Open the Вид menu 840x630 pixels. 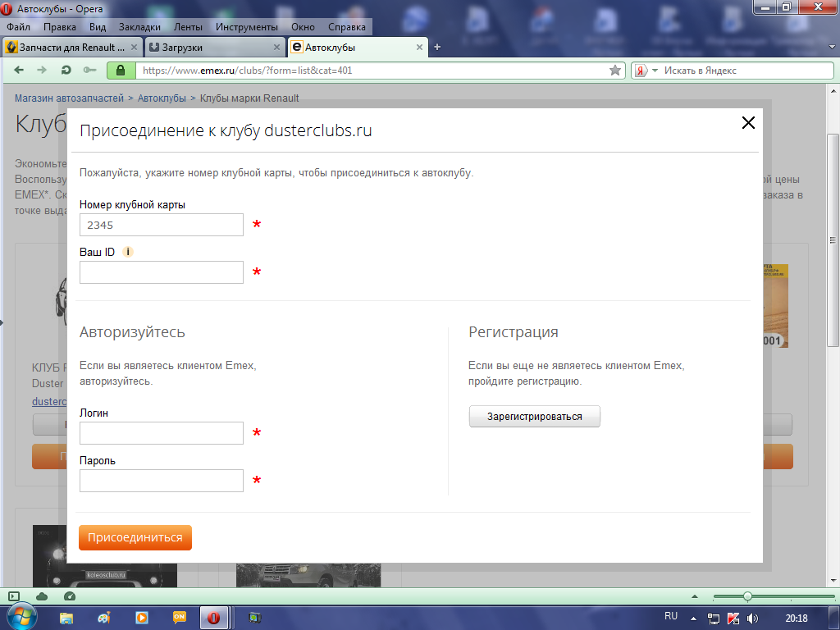pos(98,27)
